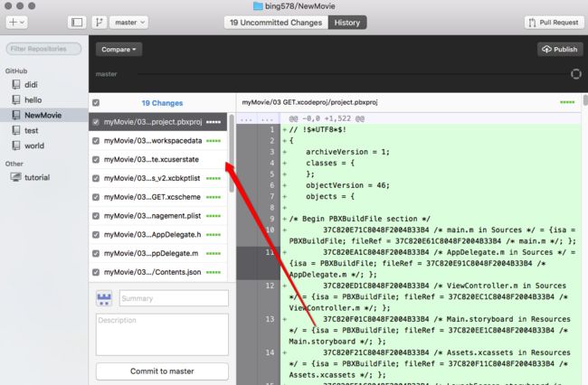Select the myMovie/03...te.xcuserstate file row
Viewport: 588px width, 385px height.
pos(158,160)
